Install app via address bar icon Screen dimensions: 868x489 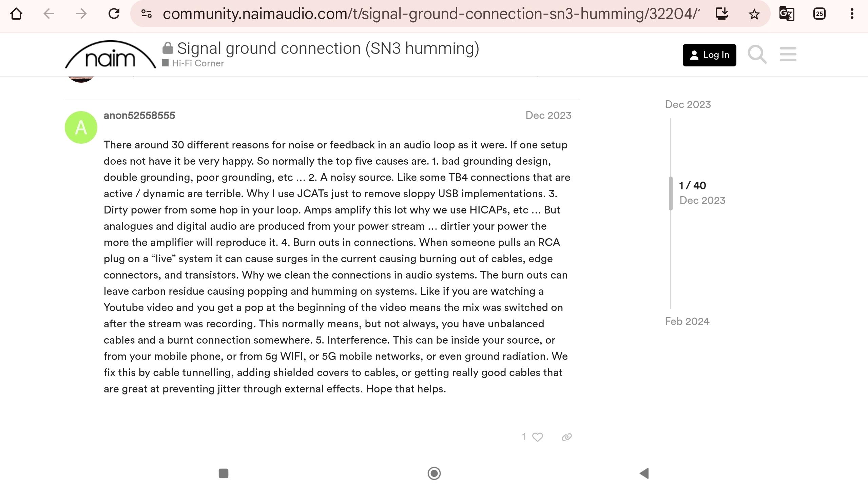point(722,14)
